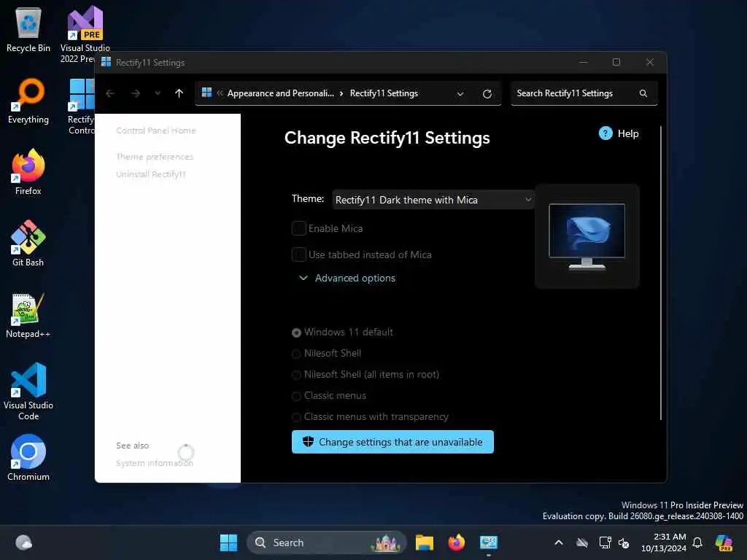The width and height of the screenshot is (747, 560).
Task: Open the Recycle Bin desktop icon
Action: pyautogui.click(x=28, y=29)
